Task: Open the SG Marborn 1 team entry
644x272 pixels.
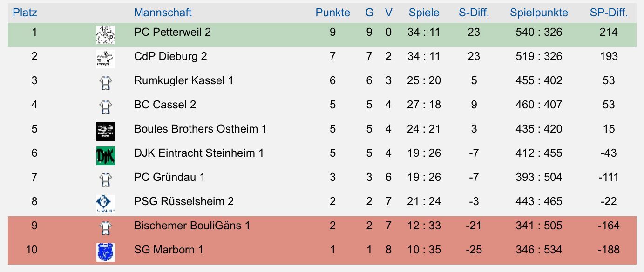Action: click(x=169, y=250)
